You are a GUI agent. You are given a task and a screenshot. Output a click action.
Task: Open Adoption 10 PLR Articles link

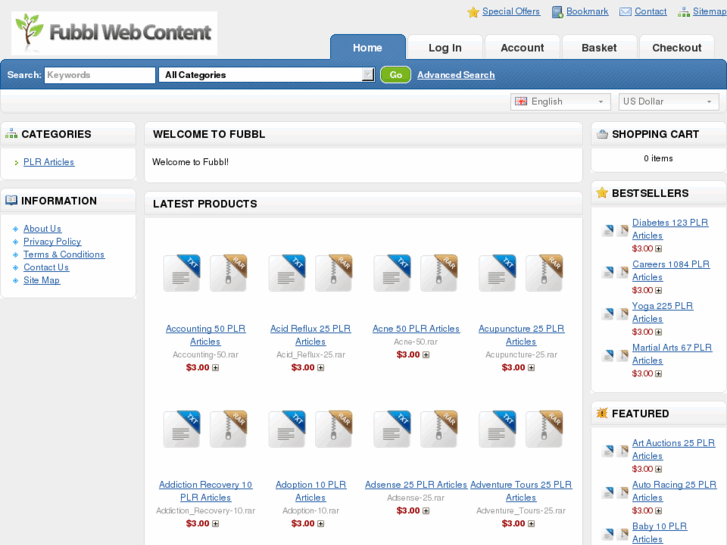pos(311,491)
